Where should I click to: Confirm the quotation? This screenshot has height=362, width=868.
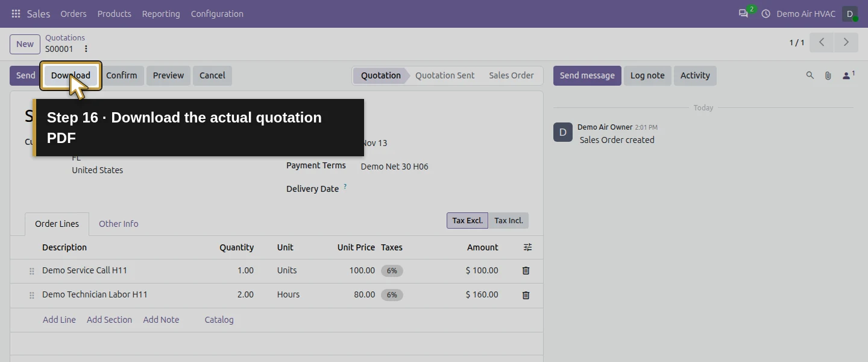tap(122, 75)
